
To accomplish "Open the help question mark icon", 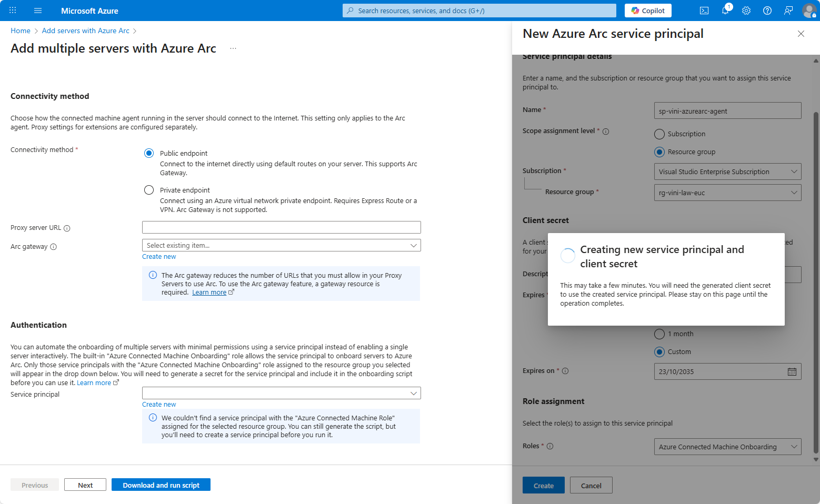I will [767, 11].
